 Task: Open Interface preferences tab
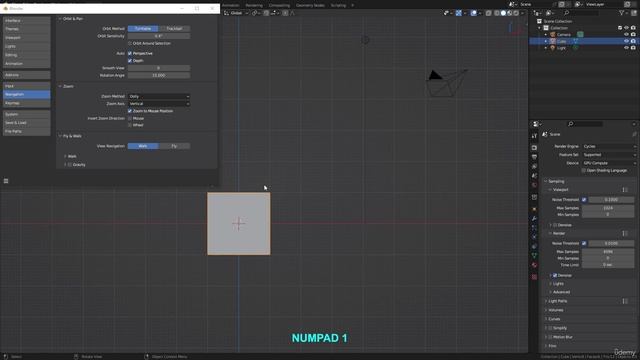click(27, 20)
